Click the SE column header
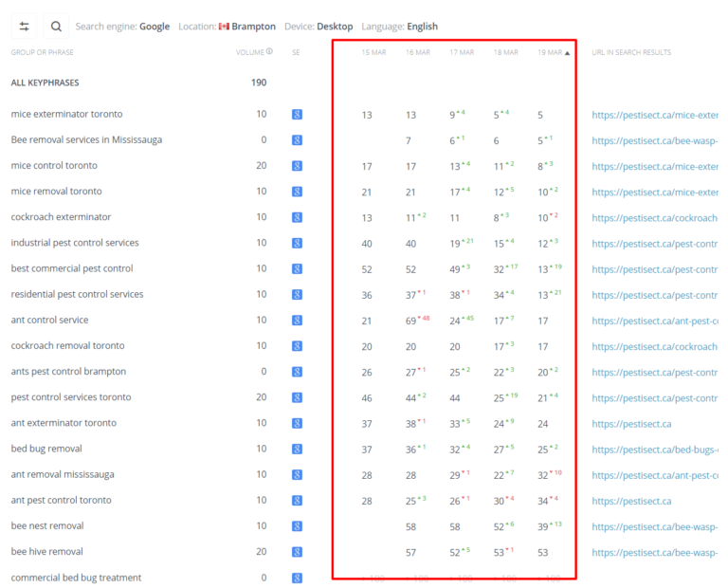This screenshot has height=588, width=728. tap(296, 52)
